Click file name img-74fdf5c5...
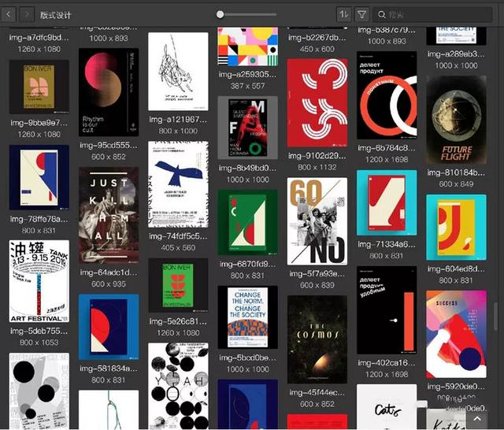The image size is (504, 430). (x=178, y=236)
